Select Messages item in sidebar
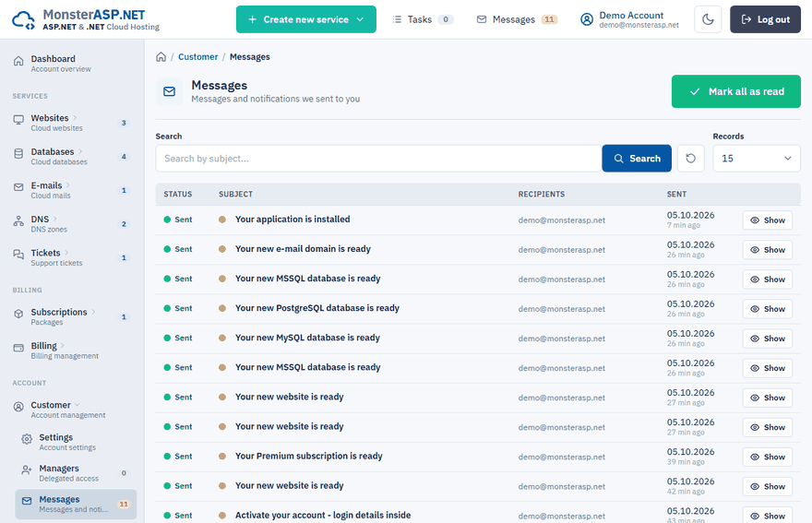This screenshot has height=523, width=812. tap(76, 504)
